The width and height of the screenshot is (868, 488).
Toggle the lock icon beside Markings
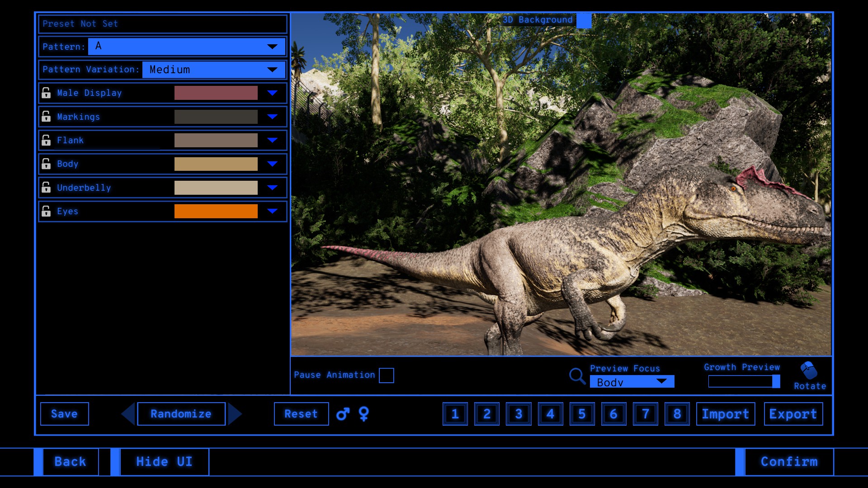tap(46, 117)
